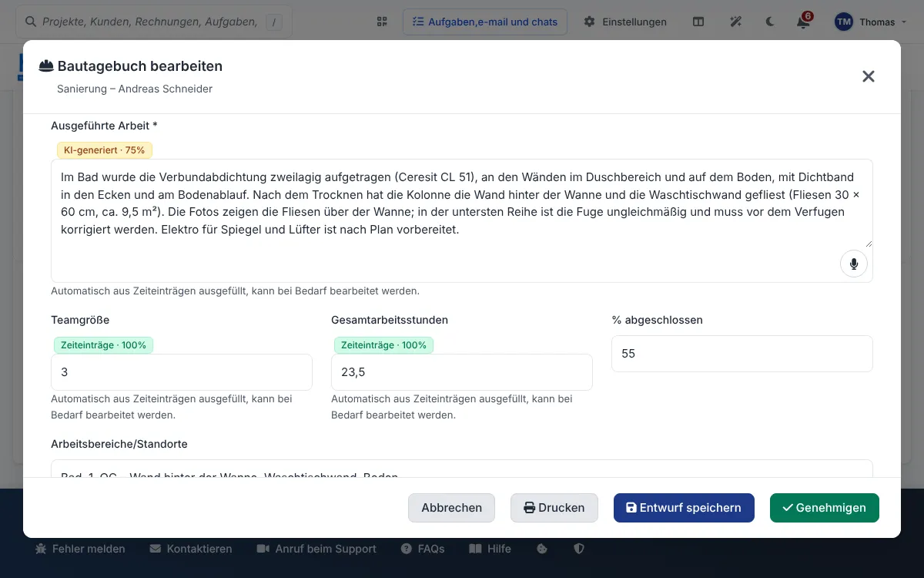Focus the global search field
This screenshot has width=924, height=578.
(x=154, y=22)
